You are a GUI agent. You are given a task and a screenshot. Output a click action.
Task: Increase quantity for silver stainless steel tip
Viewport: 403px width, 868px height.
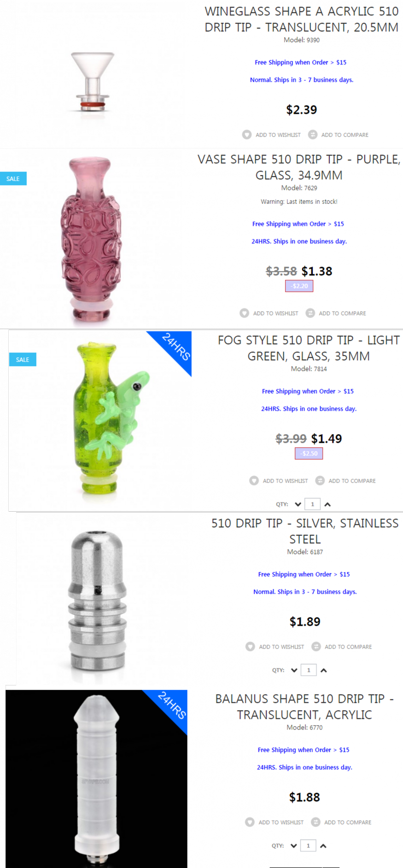324,670
